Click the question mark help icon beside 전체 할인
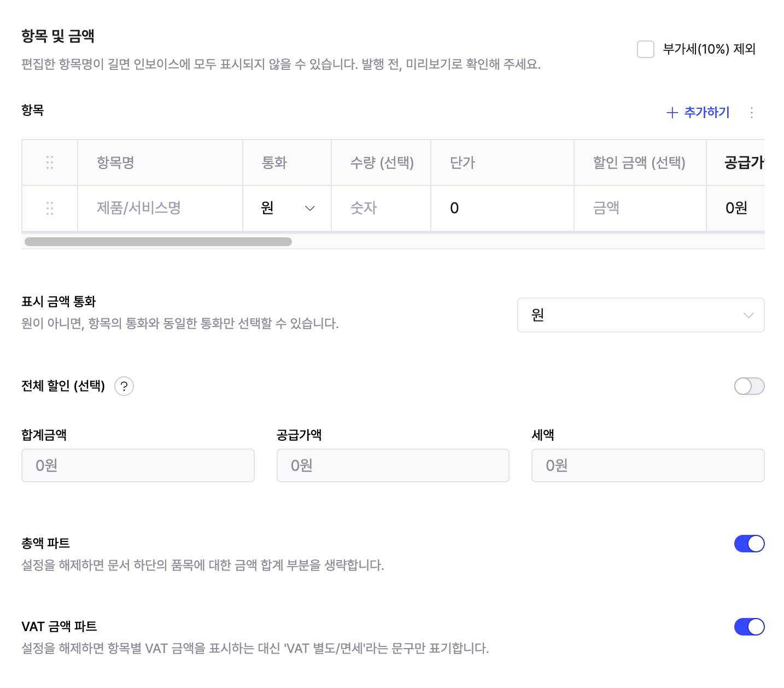Screen dimensions: 784x688 point(124,387)
